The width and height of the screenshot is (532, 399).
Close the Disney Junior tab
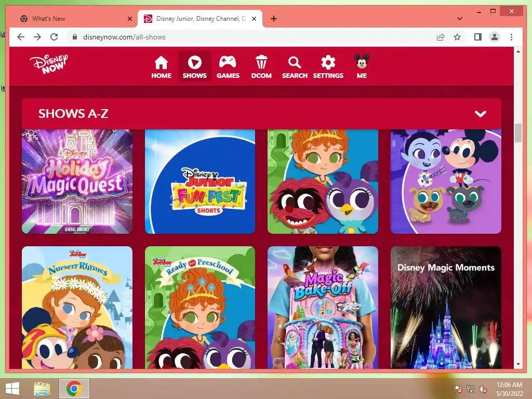254,19
